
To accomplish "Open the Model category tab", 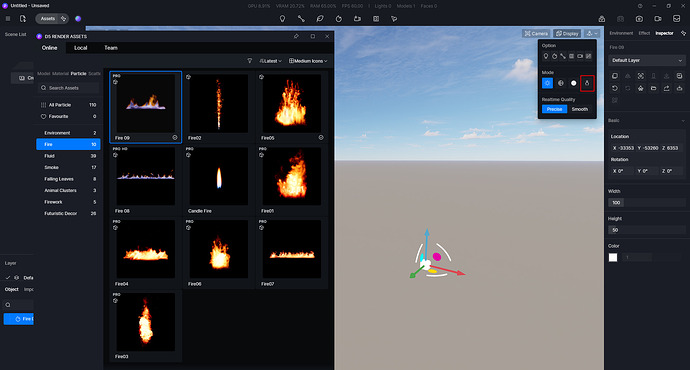I will click(x=44, y=73).
